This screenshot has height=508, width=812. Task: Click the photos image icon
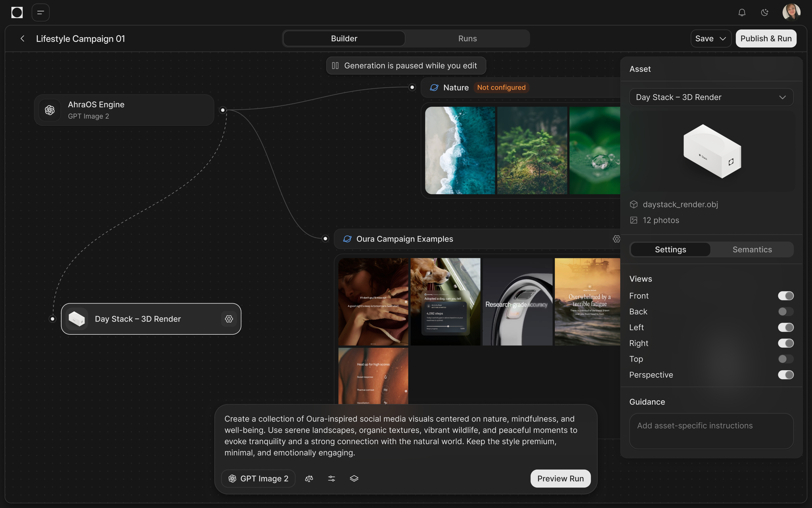[x=634, y=220]
